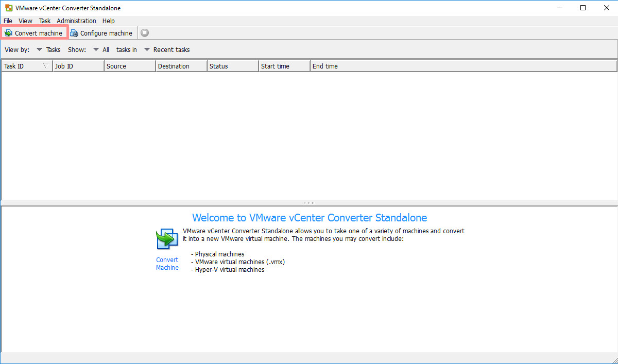Sort by the Destination column header

point(181,66)
